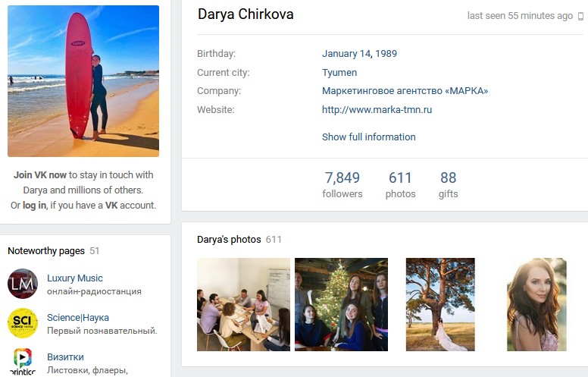Expand Show full information

point(368,137)
